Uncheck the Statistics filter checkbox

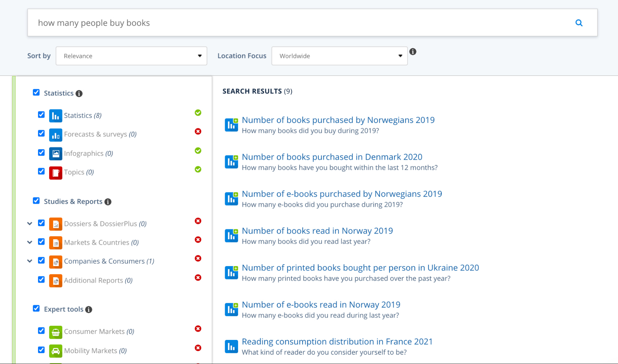(36, 92)
